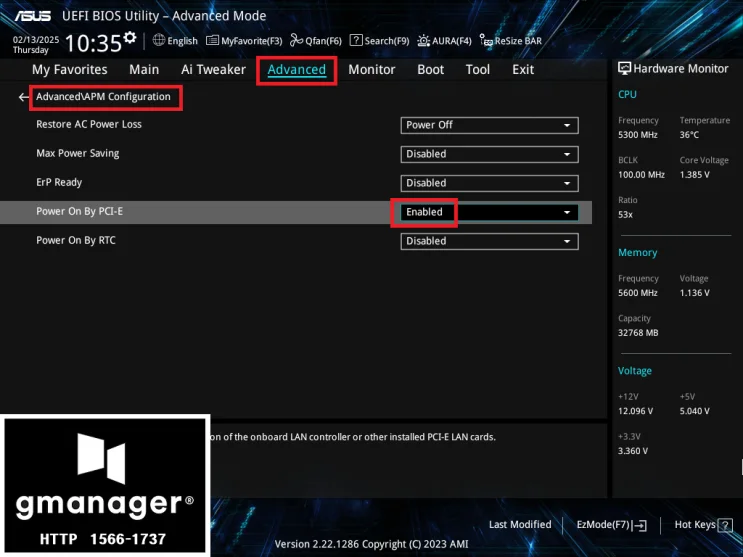Click the 32768 MB capacity value
Image resolution: width=743 pixels, height=557 pixels.
point(638,333)
